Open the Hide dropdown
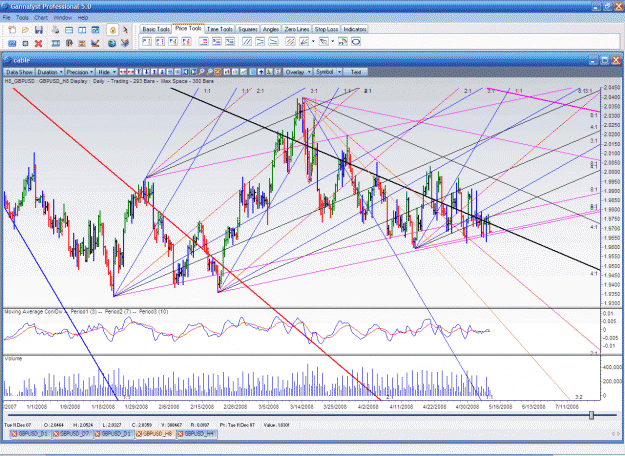Screen dimensions: 625x456 (x=107, y=72)
